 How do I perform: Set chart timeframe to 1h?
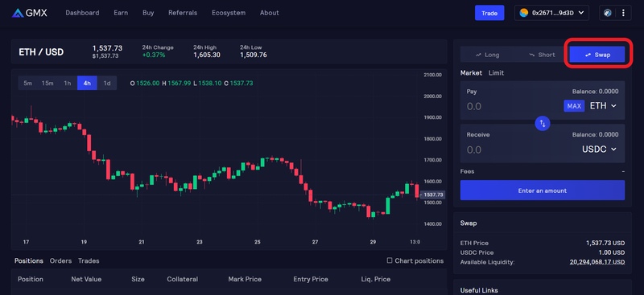68,84
